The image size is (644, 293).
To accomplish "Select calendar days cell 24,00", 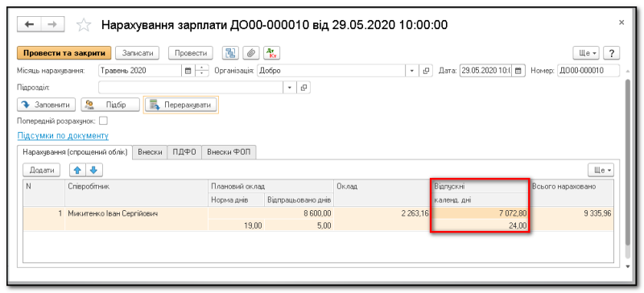I will pyautogui.click(x=480, y=225).
